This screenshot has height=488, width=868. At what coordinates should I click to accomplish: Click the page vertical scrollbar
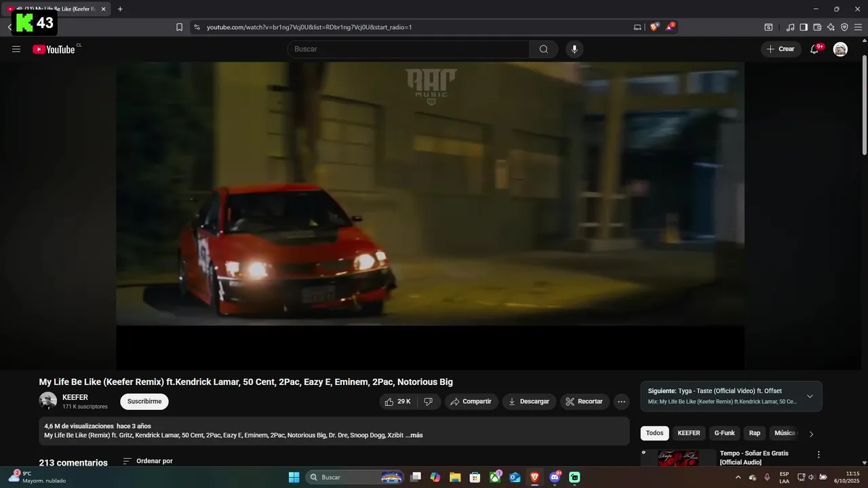[x=865, y=105]
